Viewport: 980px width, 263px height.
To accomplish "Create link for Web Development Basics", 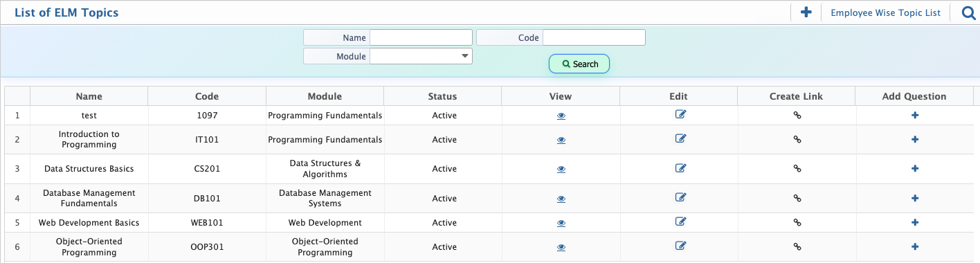I will [797, 222].
